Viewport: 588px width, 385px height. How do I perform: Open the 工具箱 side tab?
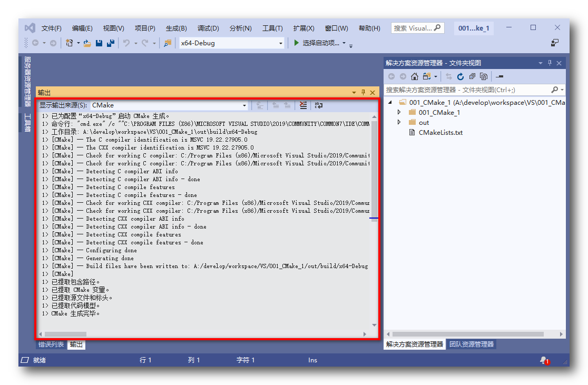[27, 122]
